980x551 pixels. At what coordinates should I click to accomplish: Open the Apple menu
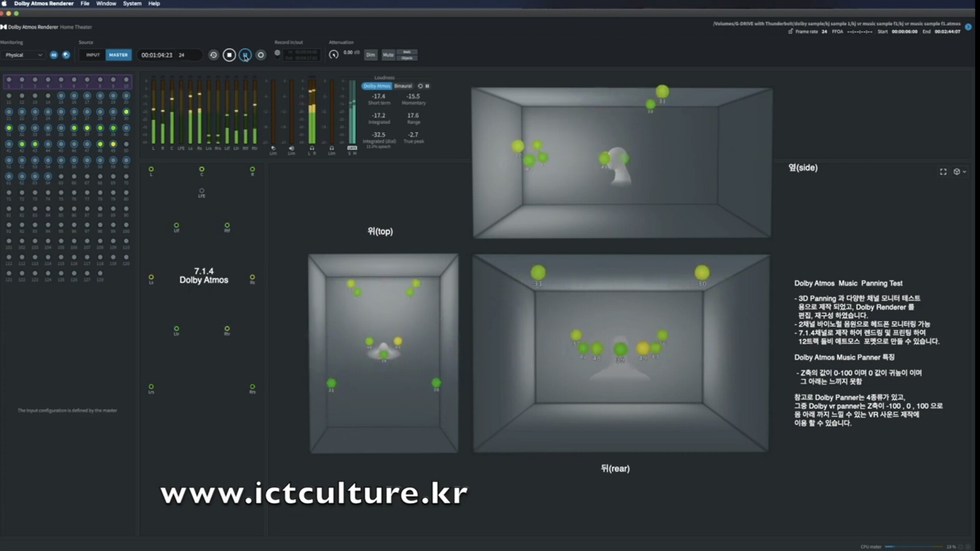click(x=4, y=4)
